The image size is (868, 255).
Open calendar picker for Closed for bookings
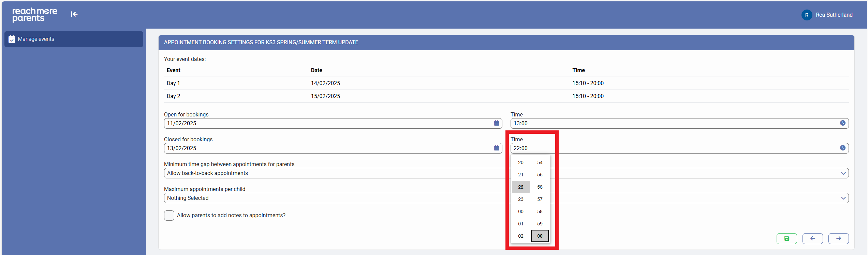coord(496,148)
